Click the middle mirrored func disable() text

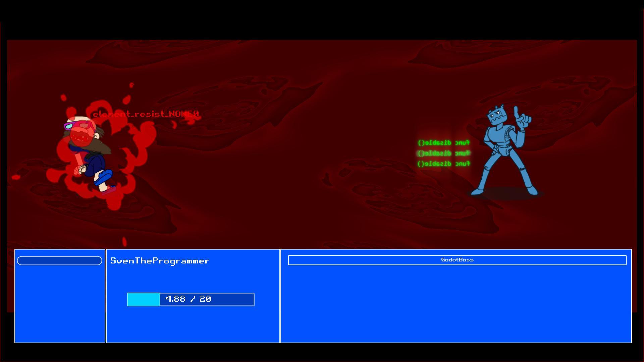coord(443,154)
